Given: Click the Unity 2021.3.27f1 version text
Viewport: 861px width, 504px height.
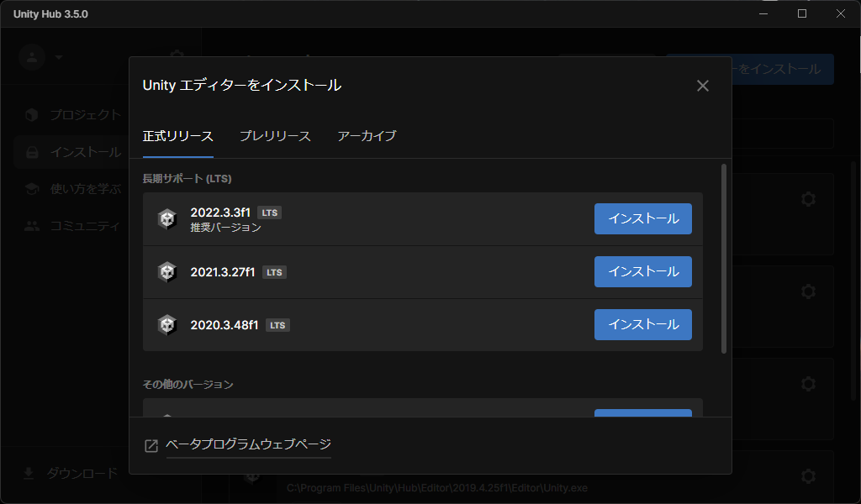Looking at the screenshot, I should 222,272.
